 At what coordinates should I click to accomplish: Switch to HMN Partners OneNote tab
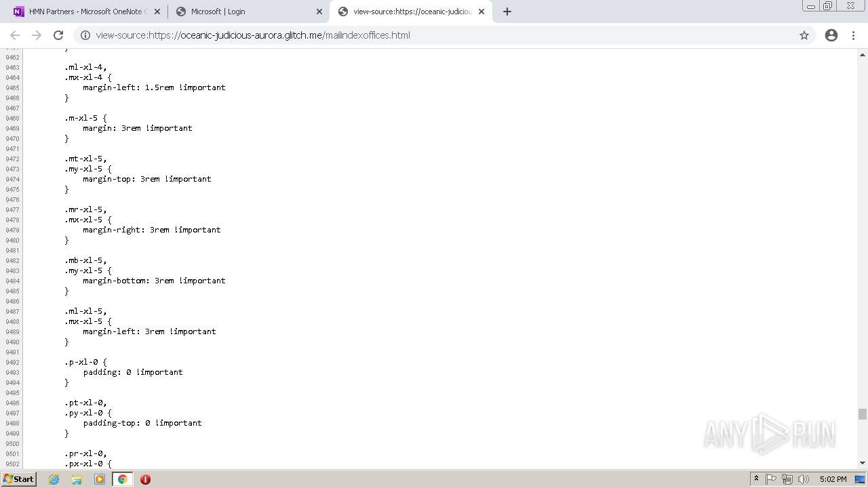(x=87, y=12)
